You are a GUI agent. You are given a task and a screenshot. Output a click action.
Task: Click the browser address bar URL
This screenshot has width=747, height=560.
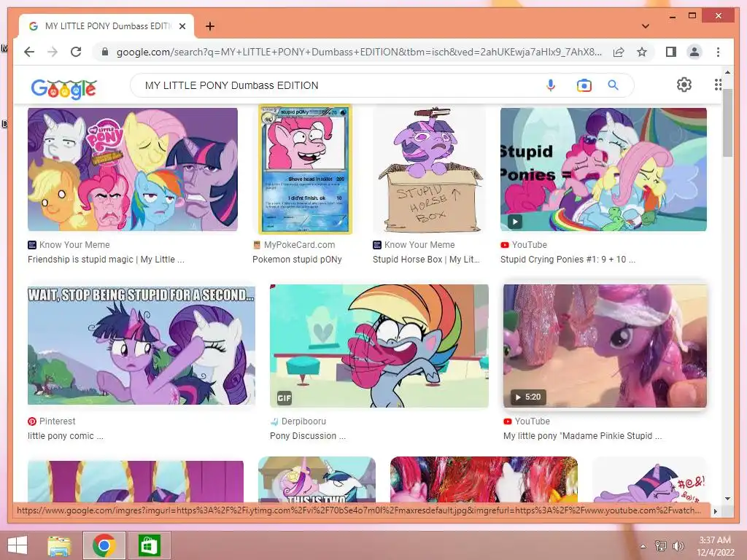[x=359, y=52]
